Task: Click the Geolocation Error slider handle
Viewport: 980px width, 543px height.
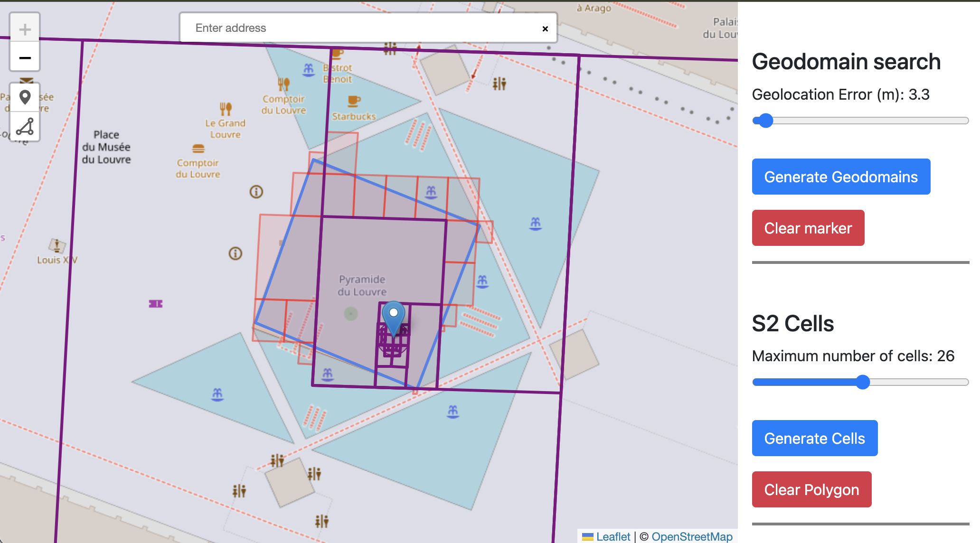Action: pyautogui.click(x=765, y=121)
